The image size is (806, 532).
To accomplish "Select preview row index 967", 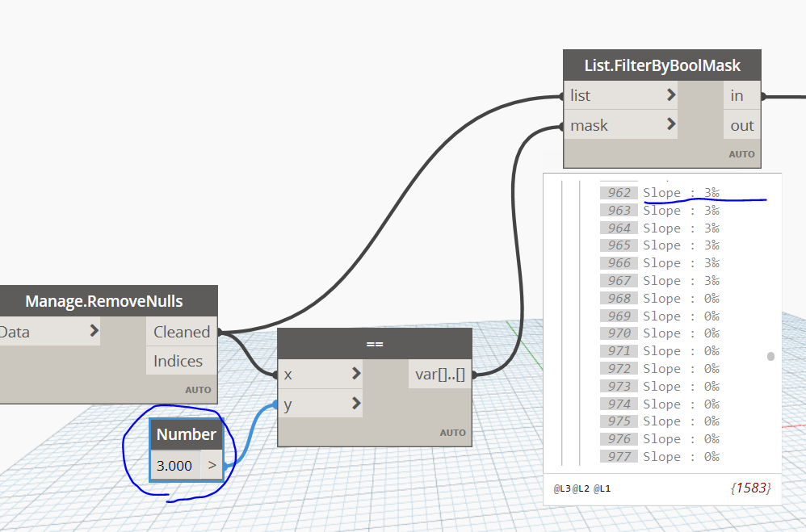I will pyautogui.click(x=619, y=281).
